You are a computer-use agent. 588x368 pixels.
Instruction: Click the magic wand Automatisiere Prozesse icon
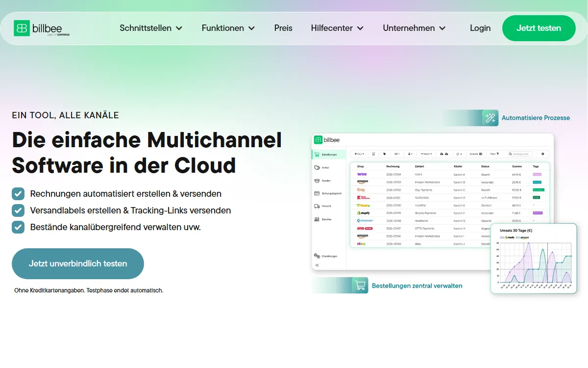coord(490,118)
